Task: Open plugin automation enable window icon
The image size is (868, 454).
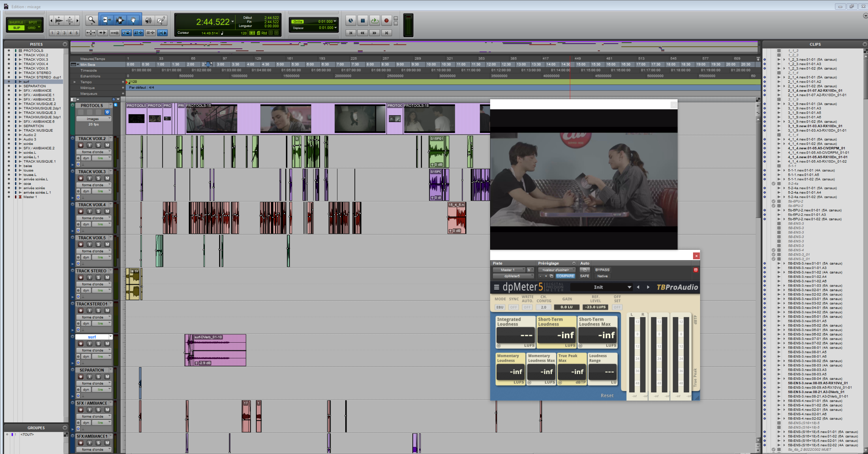Action: click(585, 270)
